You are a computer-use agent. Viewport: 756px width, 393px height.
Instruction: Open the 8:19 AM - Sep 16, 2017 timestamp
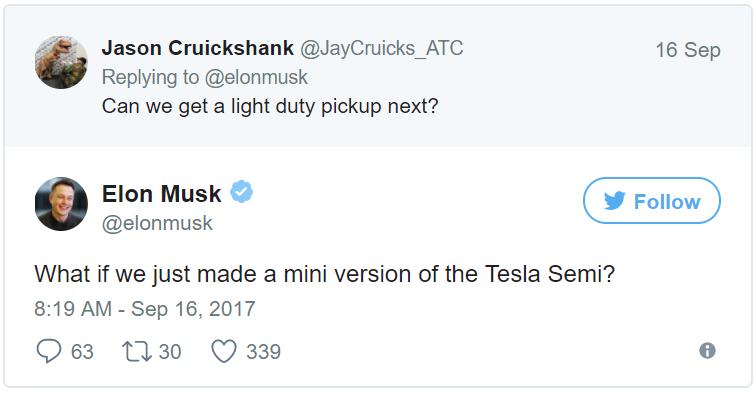(x=145, y=309)
